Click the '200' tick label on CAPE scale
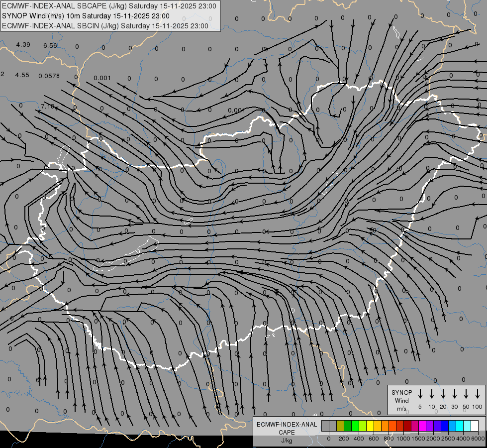 (x=344, y=439)
